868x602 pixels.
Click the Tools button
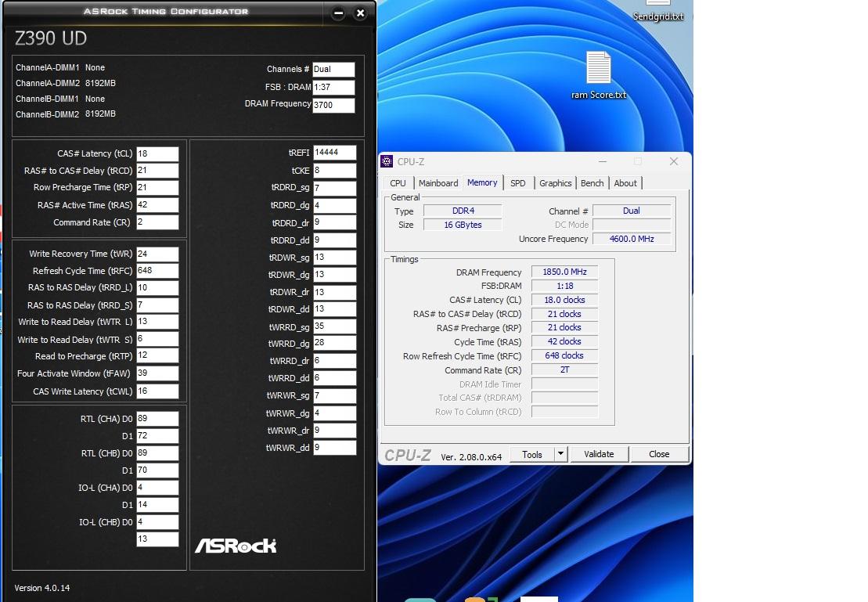click(x=532, y=454)
